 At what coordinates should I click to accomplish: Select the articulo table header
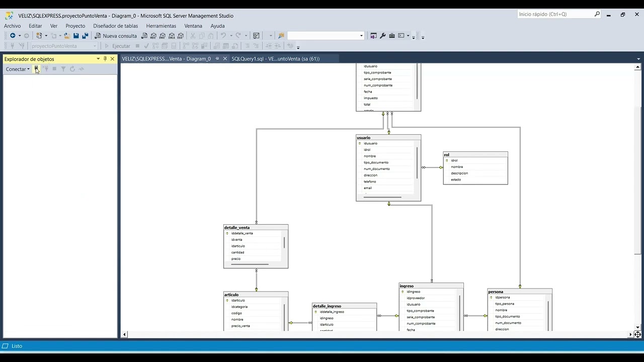click(256, 295)
